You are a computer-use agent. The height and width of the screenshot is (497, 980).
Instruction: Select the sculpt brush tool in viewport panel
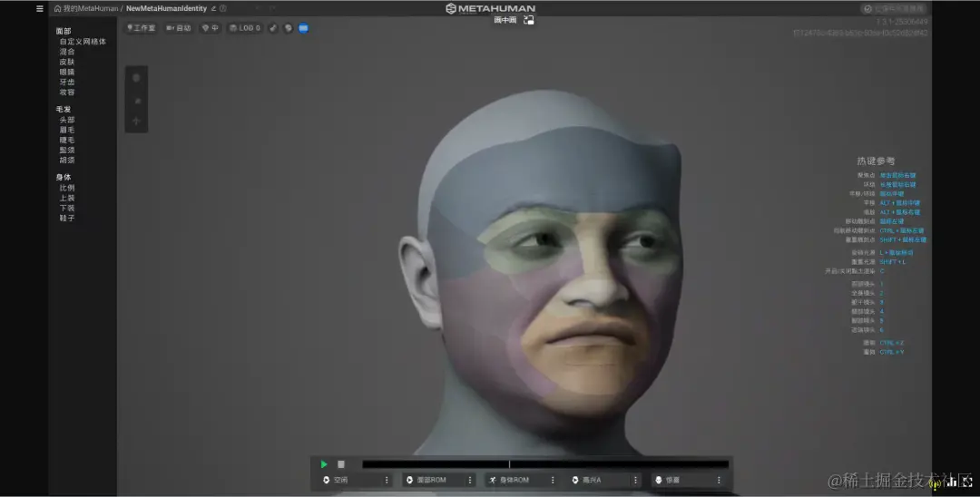click(136, 100)
